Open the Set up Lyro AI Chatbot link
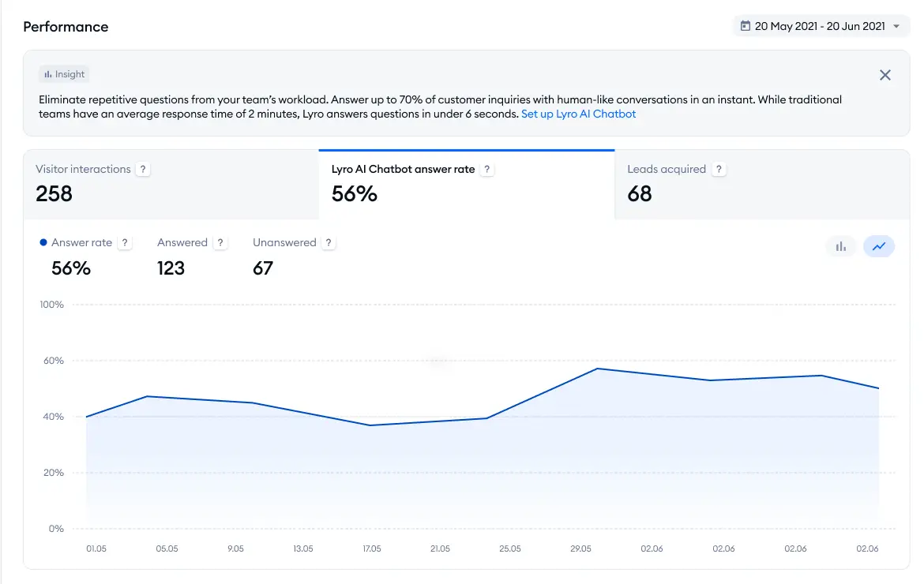Image resolution: width=924 pixels, height=584 pixels. (x=578, y=114)
